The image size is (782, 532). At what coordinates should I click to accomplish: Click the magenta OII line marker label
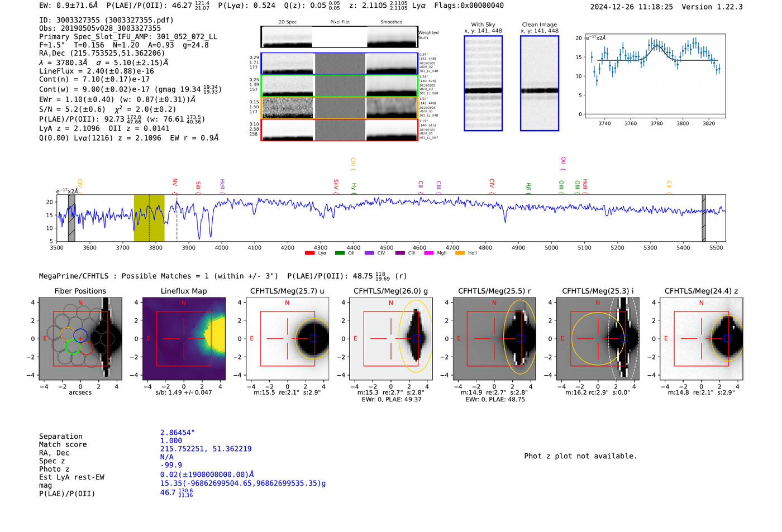pos(563,161)
